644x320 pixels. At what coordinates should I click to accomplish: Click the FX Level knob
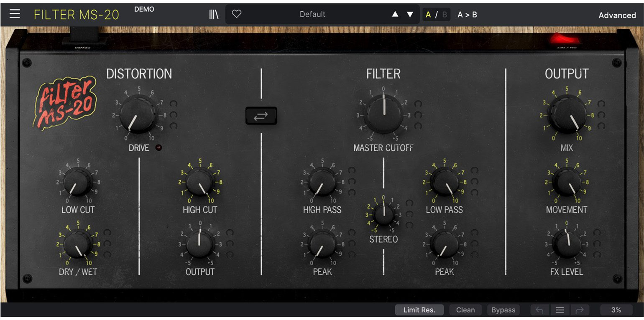point(567,244)
